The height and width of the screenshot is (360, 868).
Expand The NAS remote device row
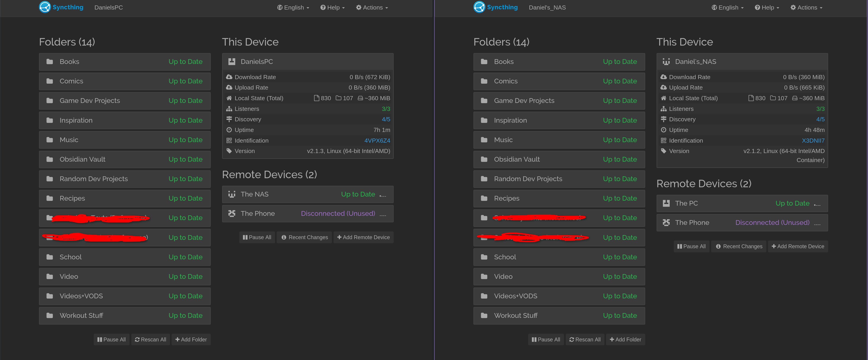click(308, 194)
